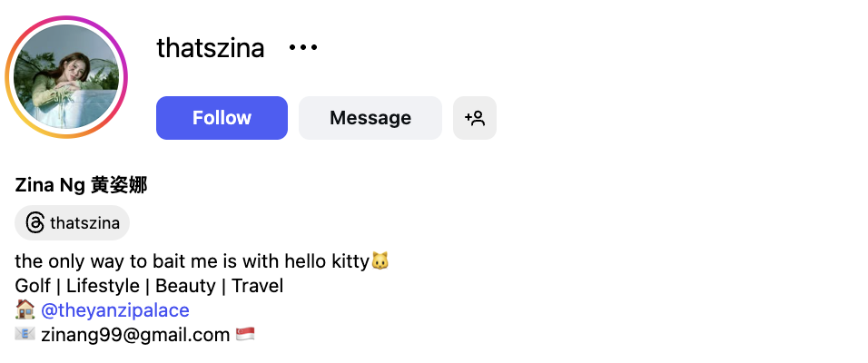The height and width of the screenshot is (363, 868).
Task: Click the bio line about hello kitty
Action: click(x=192, y=261)
